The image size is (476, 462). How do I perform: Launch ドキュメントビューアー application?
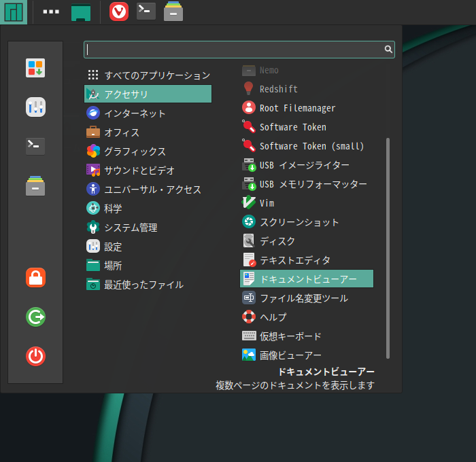pos(307,279)
